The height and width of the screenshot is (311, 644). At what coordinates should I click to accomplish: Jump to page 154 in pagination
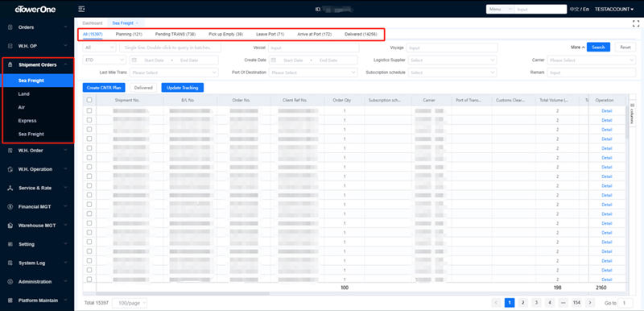(x=576, y=303)
